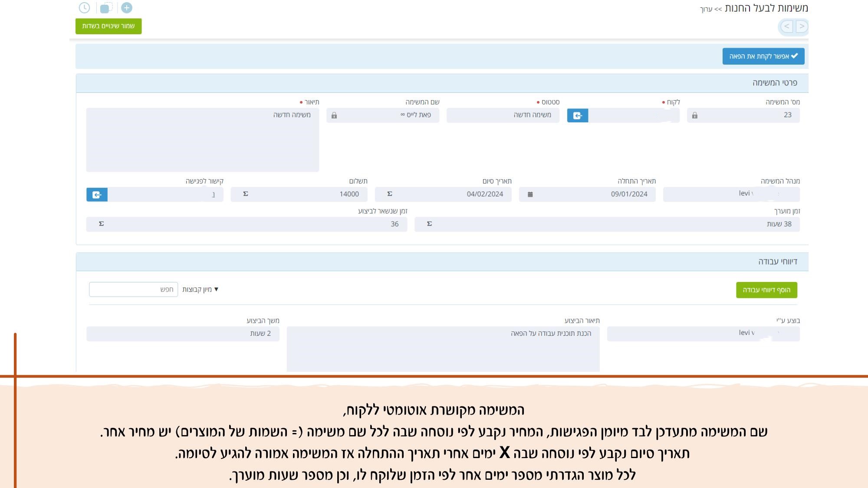Click the numbered meeting link in קישור לפגישה
Viewport: 868px width, 488px height.
214,194
